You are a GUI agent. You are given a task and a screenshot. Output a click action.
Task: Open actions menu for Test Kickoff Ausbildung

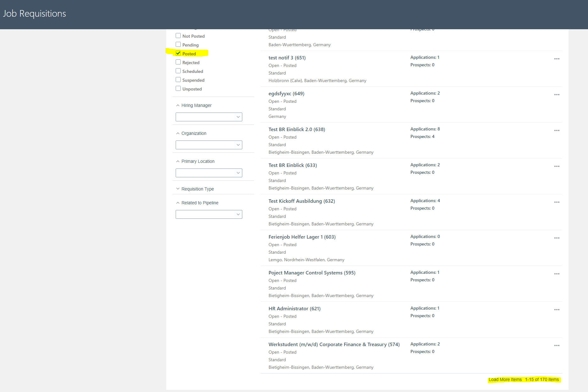(x=557, y=202)
